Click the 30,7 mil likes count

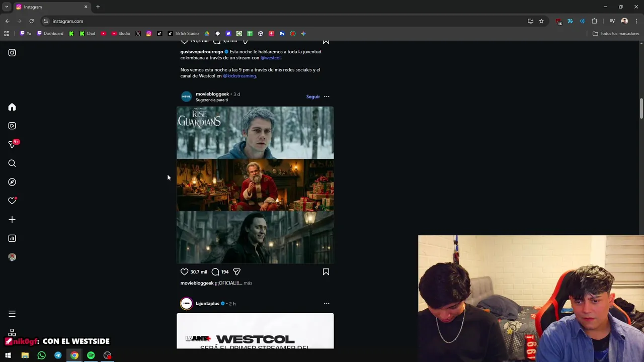tap(199, 272)
